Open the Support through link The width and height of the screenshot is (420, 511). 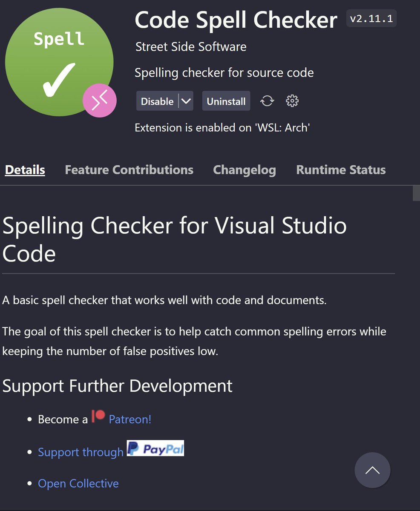[81, 452]
